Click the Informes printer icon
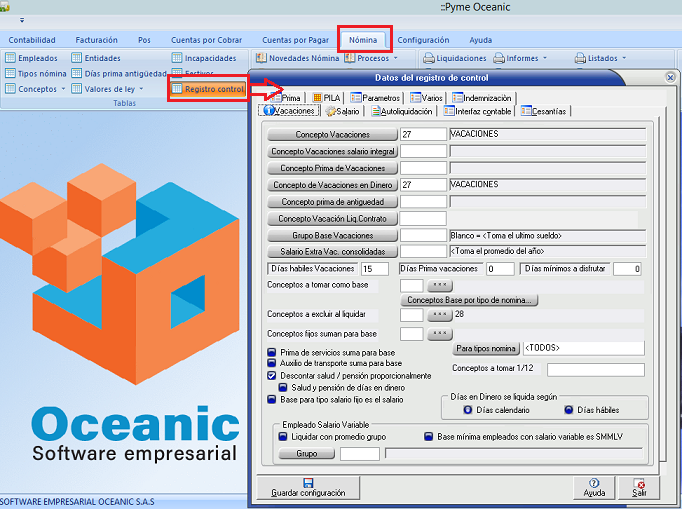The width and height of the screenshot is (682, 509). 499,58
